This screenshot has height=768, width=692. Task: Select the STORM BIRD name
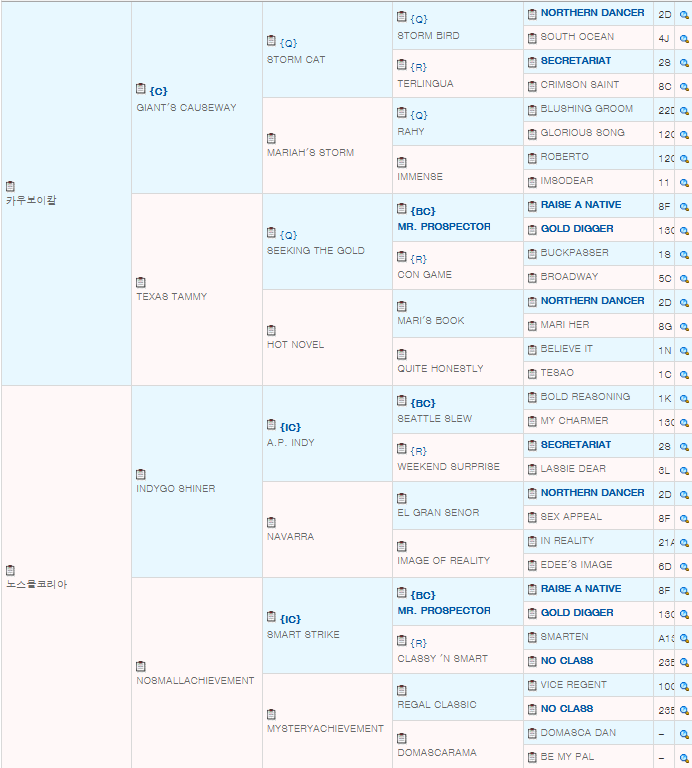pos(428,36)
